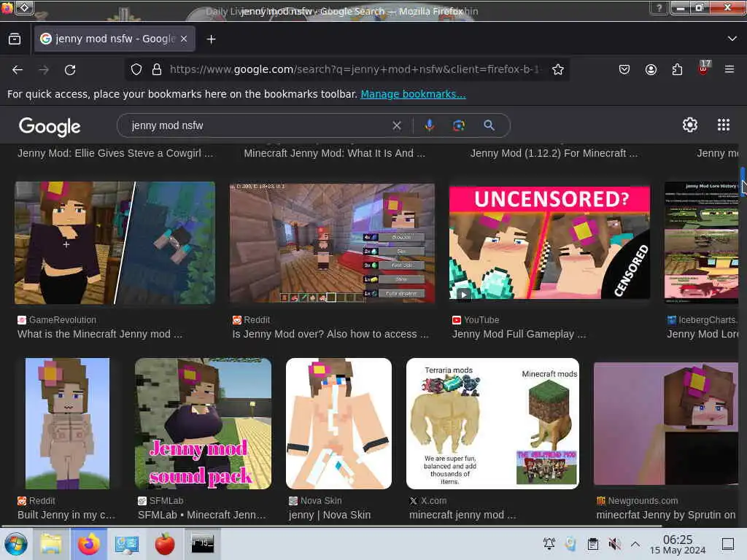The width and height of the screenshot is (747, 560).
Task: Open the red apple app on taskbar
Action: (165, 544)
